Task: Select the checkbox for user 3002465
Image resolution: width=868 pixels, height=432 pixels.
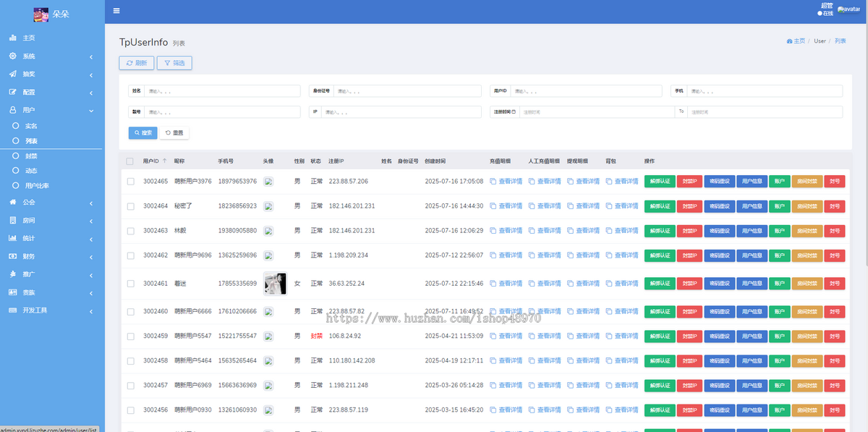Action: point(130,182)
